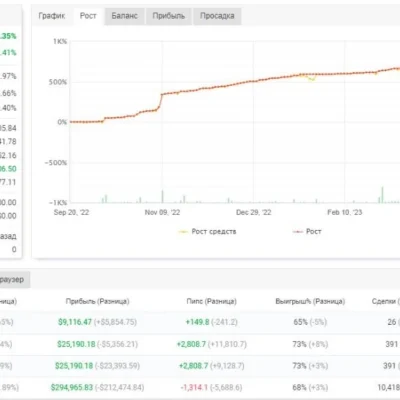Click the tall volume bar near Nov 09
400x400 pixels.
pyautogui.click(x=163, y=196)
